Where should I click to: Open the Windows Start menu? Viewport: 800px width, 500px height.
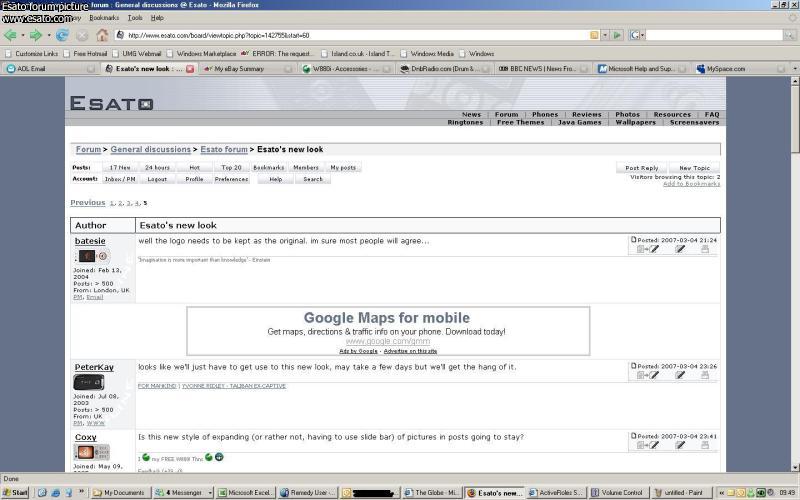click(x=15, y=492)
